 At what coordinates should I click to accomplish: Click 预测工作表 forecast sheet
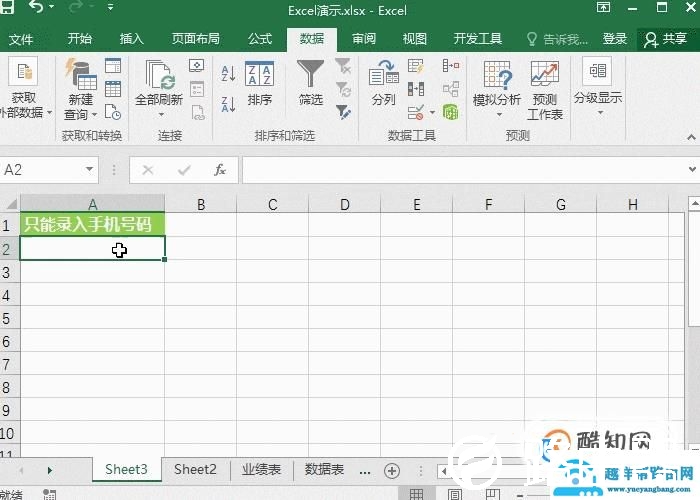(545, 90)
